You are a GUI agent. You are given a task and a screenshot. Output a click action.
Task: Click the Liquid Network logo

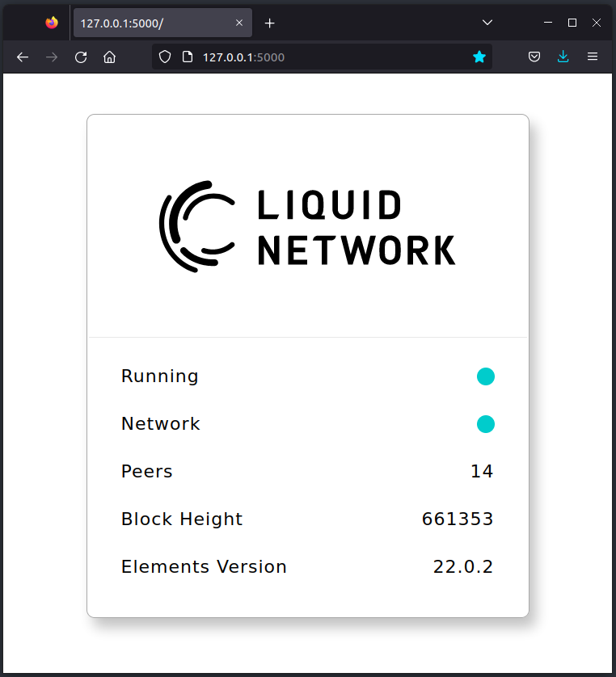click(307, 226)
